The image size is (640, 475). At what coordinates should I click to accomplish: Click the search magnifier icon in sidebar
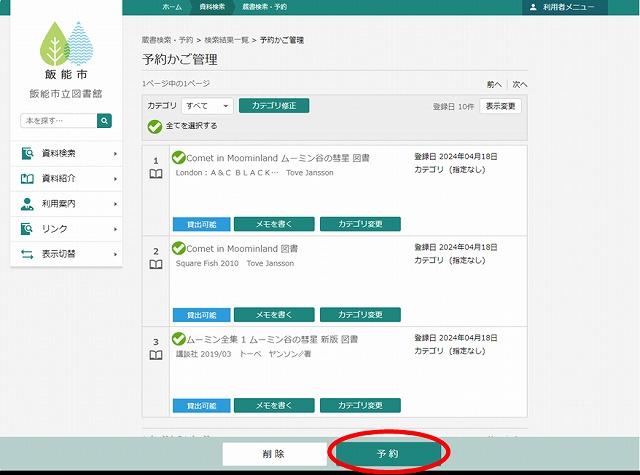[x=104, y=121]
